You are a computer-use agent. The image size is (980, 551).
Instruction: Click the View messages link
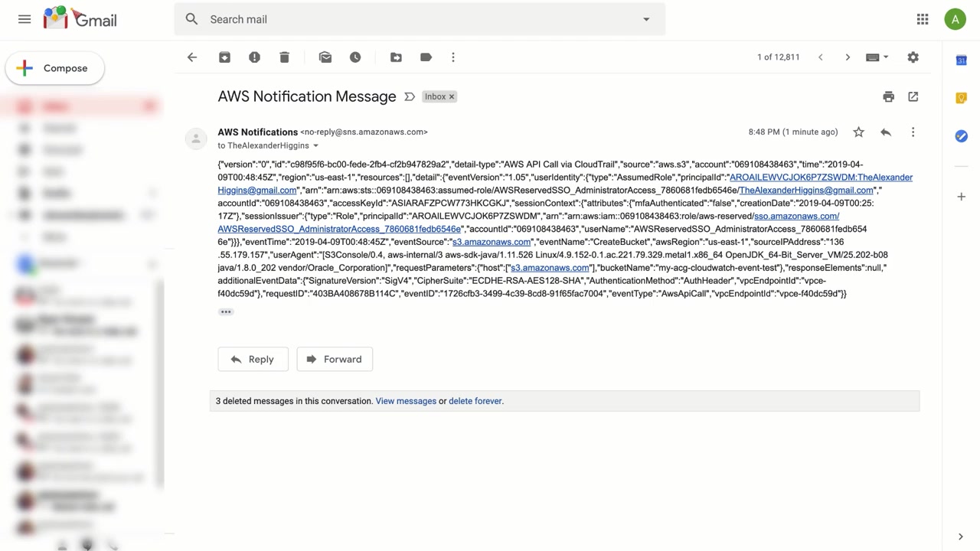[406, 401]
